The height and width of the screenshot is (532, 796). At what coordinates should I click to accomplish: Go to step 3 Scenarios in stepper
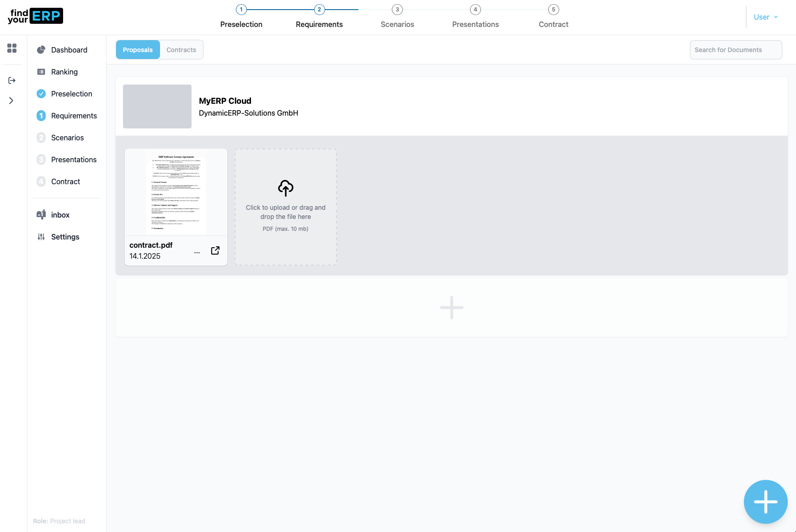[397, 17]
